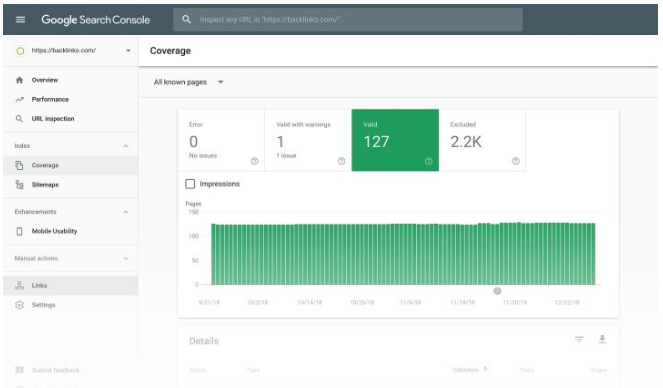Open help icon on Excluded card

(516, 161)
